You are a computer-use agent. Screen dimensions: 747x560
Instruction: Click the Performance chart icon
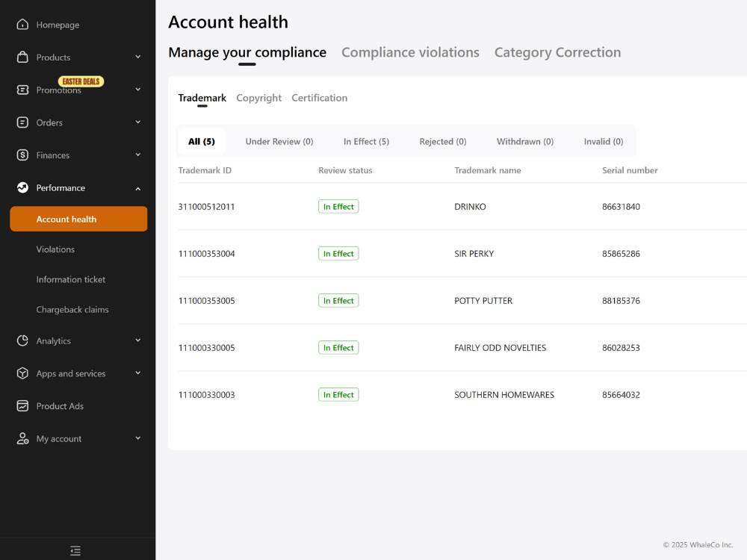click(22, 187)
